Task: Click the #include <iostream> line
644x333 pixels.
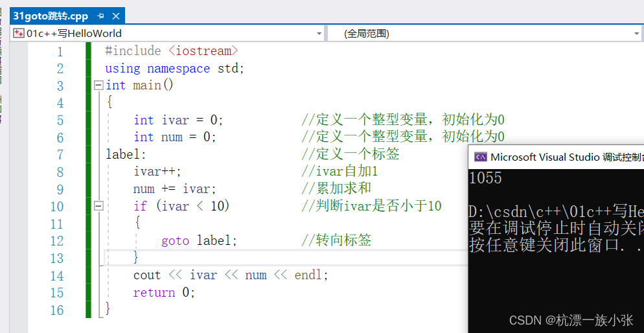Action: tap(172, 51)
